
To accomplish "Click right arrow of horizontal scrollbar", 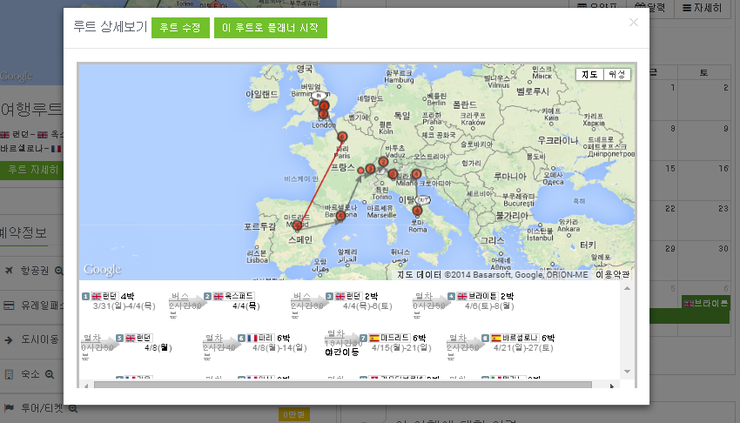I will (612, 386).
